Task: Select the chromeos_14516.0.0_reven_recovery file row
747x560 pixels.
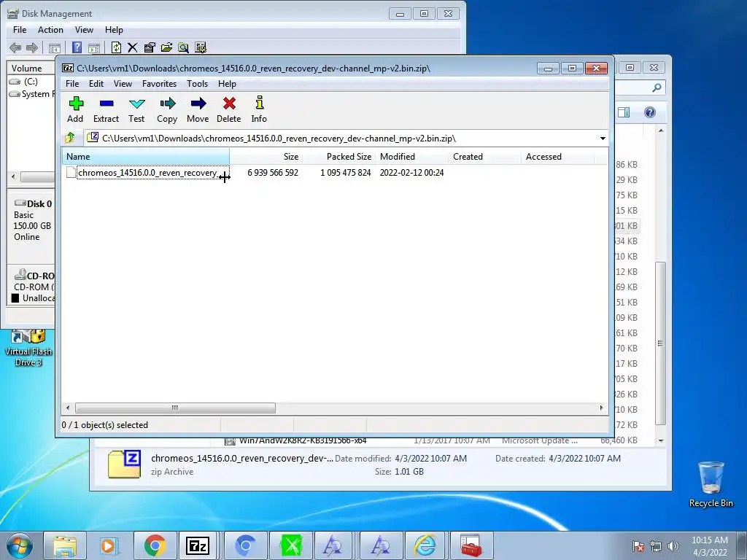Action: pos(147,172)
